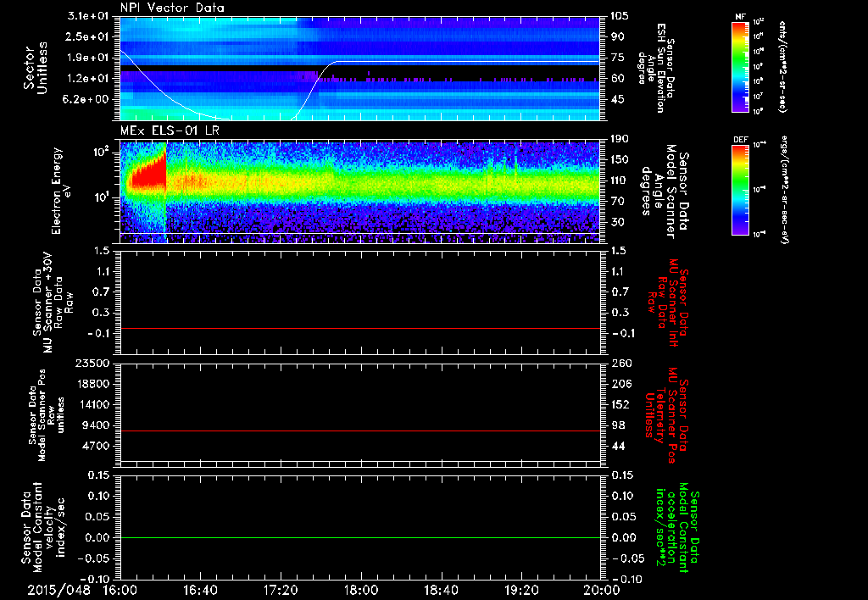Click the DEF units label 'ergs/(cm**2-sr-sec-eV)'
The image size is (868, 600).
tap(784, 190)
